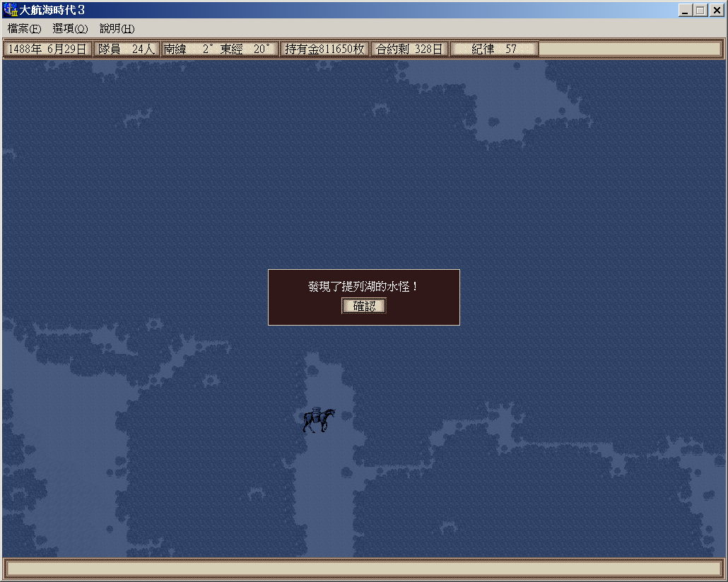Click the 大航海時代3 title bar text
The image size is (728, 582).
[x=58, y=11]
